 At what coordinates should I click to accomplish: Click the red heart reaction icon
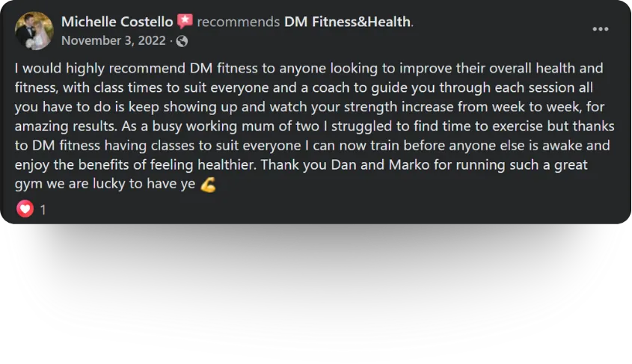point(25,209)
